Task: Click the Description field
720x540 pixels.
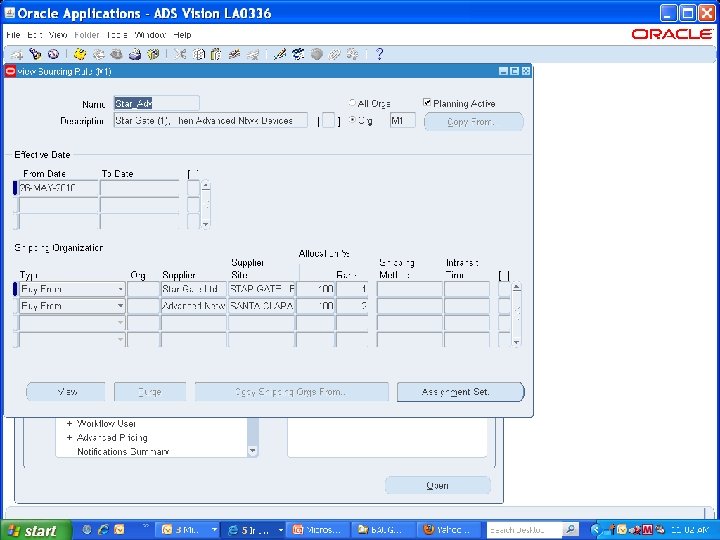Action: click(210, 121)
